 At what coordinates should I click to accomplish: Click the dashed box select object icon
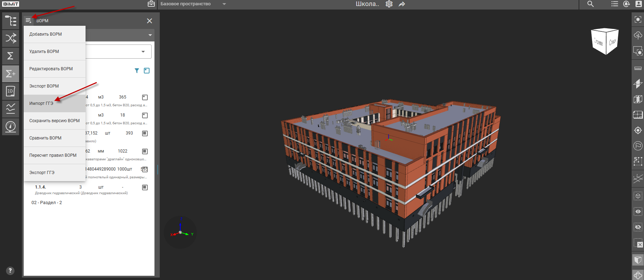point(638,196)
